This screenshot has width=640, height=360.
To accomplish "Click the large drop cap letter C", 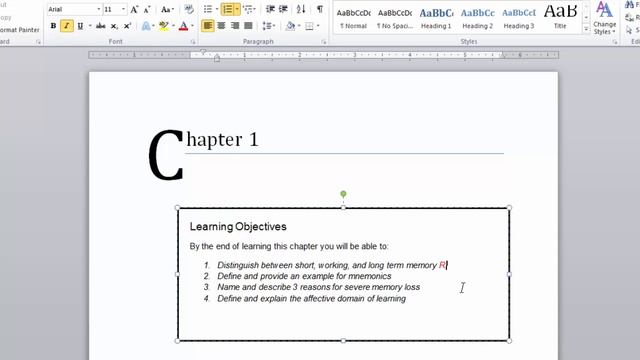I will [x=166, y=155].
